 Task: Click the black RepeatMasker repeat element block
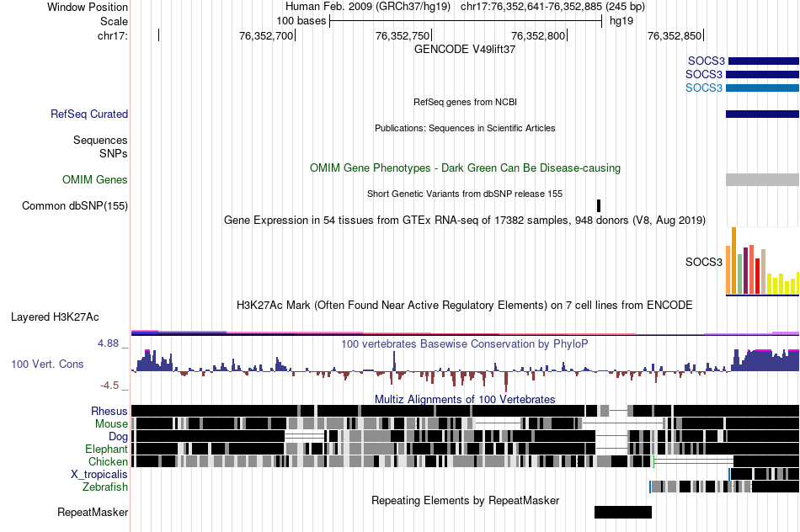(623, 512)
